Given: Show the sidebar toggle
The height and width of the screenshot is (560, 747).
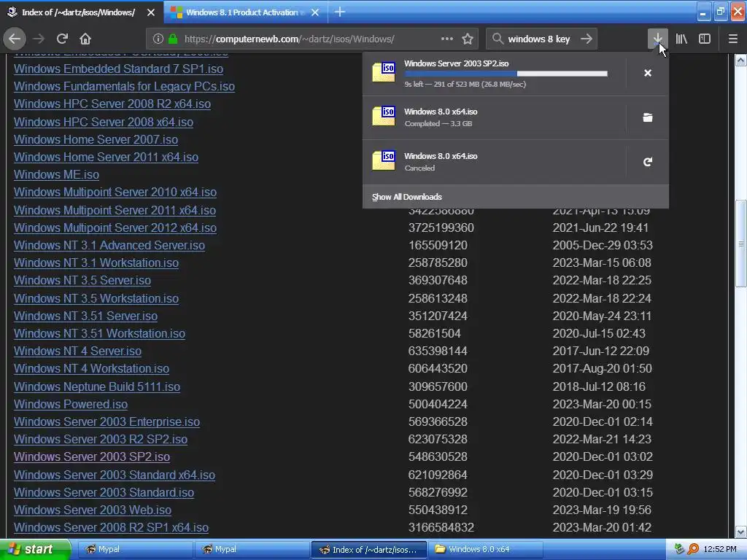Looking at the screenshot, I should 705,39.
